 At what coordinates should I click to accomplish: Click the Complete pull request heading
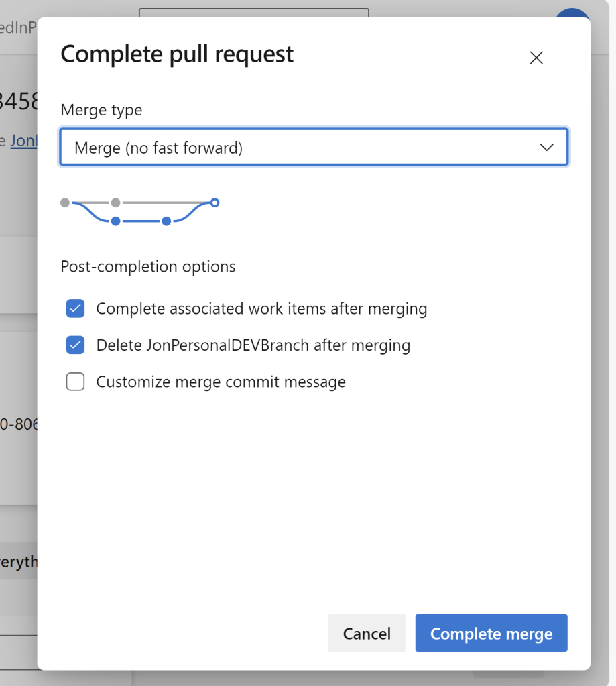[x=177, y=54]
